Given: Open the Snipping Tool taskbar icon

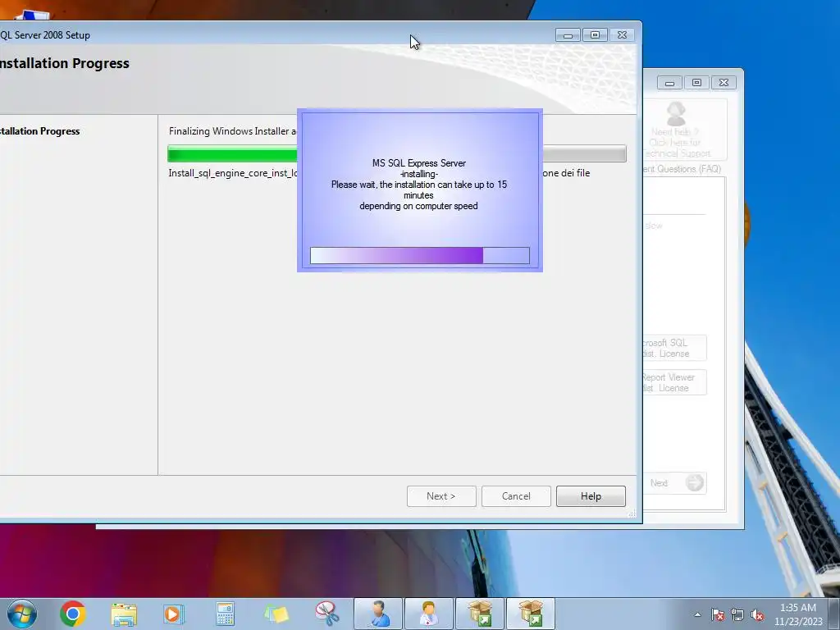Looking at the screenshot, I should 326,614.
